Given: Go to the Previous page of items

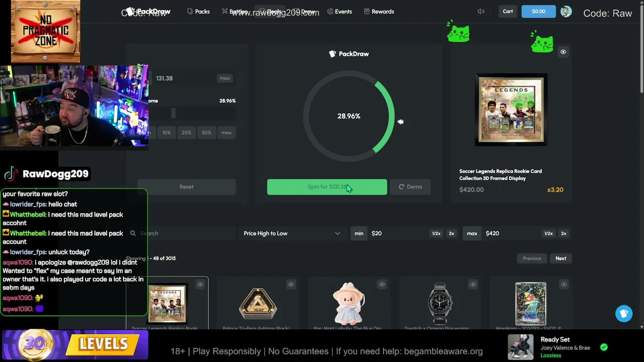Looking at the screenshot, I should 532,258.
